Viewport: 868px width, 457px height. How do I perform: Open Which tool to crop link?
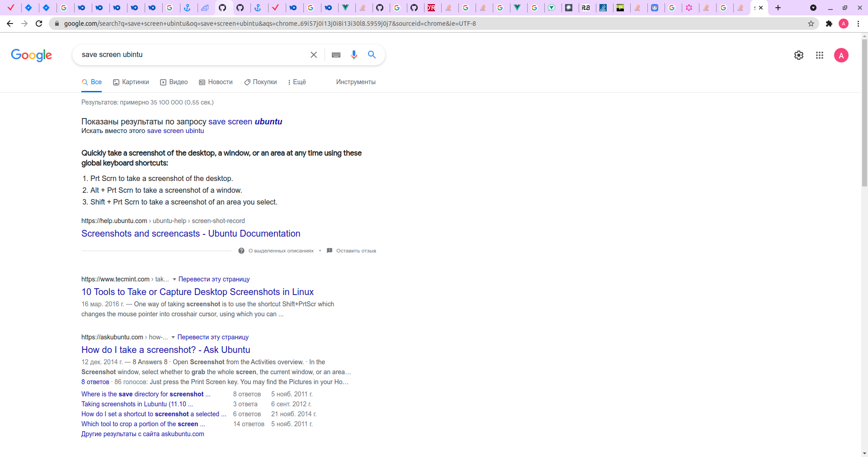(143, 424)
